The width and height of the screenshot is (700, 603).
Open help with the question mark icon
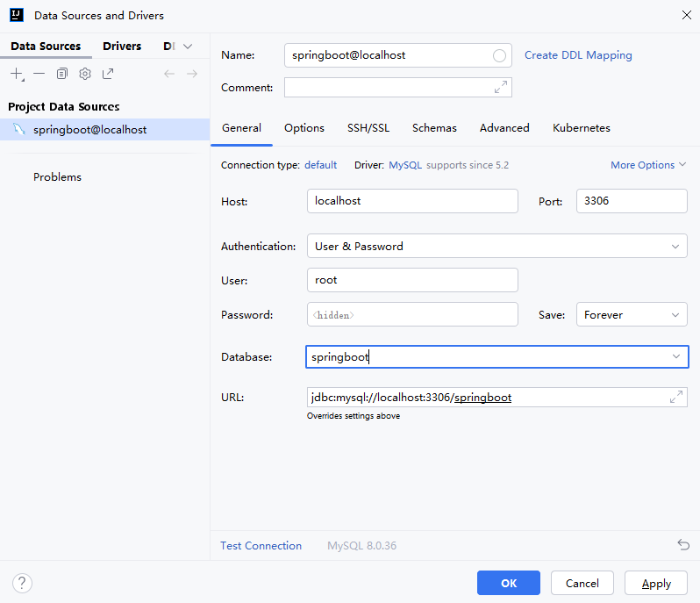[x=23, y=583]
